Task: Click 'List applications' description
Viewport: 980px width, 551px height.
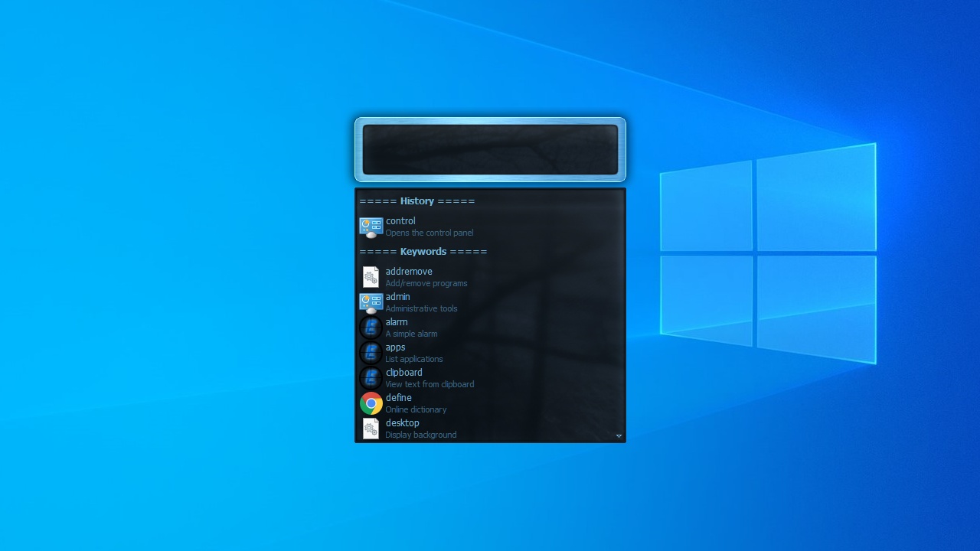Action: [414, 360]
